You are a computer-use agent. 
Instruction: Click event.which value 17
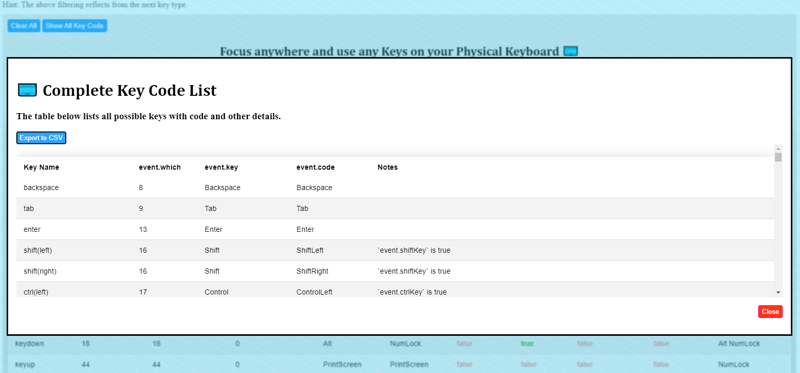[x=143, y=292]
